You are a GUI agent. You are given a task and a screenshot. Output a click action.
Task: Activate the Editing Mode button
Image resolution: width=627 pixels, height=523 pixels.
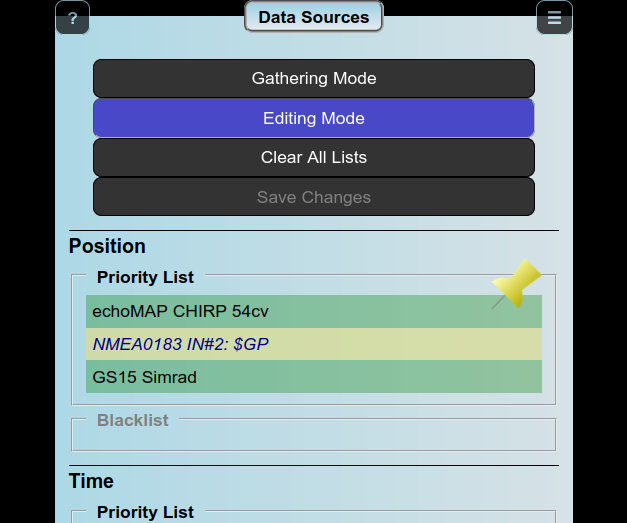[313, 118]
